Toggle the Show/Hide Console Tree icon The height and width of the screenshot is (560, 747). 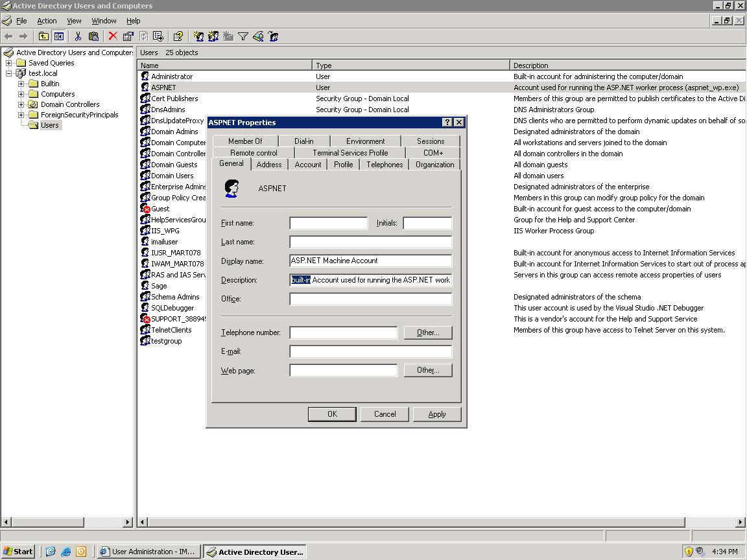coord(58,36)
